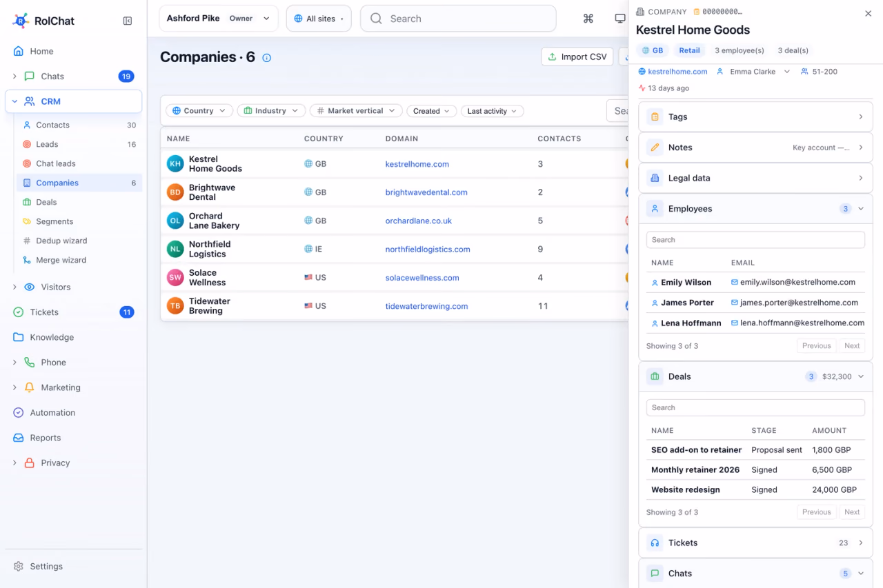Open Settings from the gear icon
883x588 pixels.
[19, 567]
